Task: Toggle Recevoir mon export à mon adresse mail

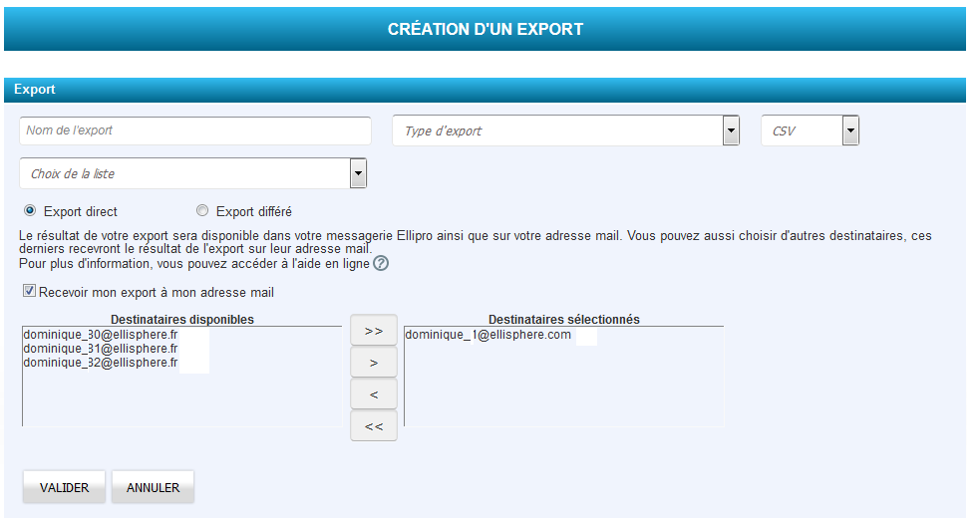Action: tap(30, 292)
